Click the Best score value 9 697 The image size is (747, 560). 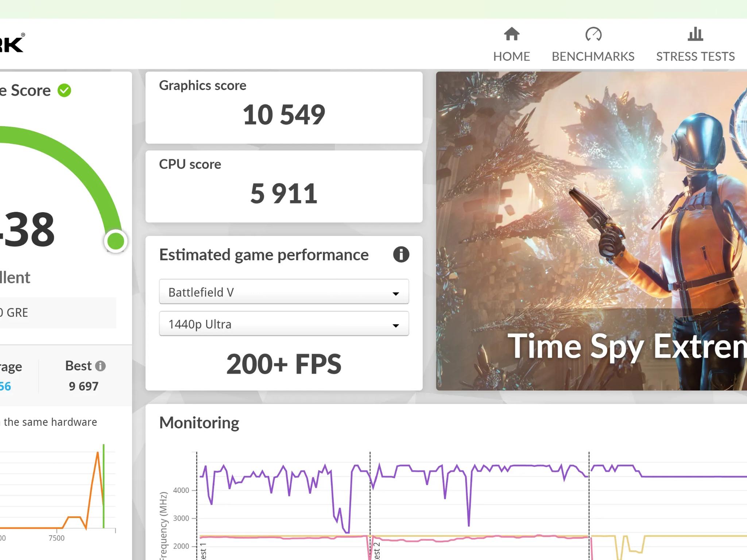click(84, 386)
